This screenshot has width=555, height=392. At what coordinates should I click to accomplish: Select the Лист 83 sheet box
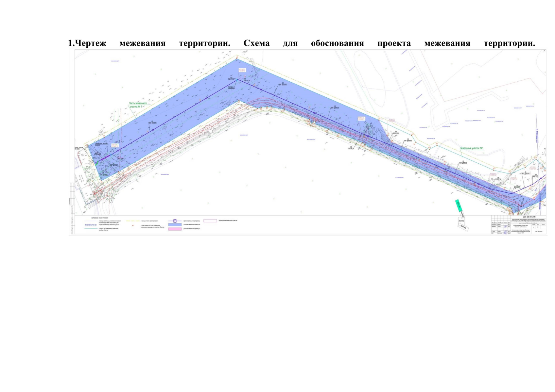461,221
